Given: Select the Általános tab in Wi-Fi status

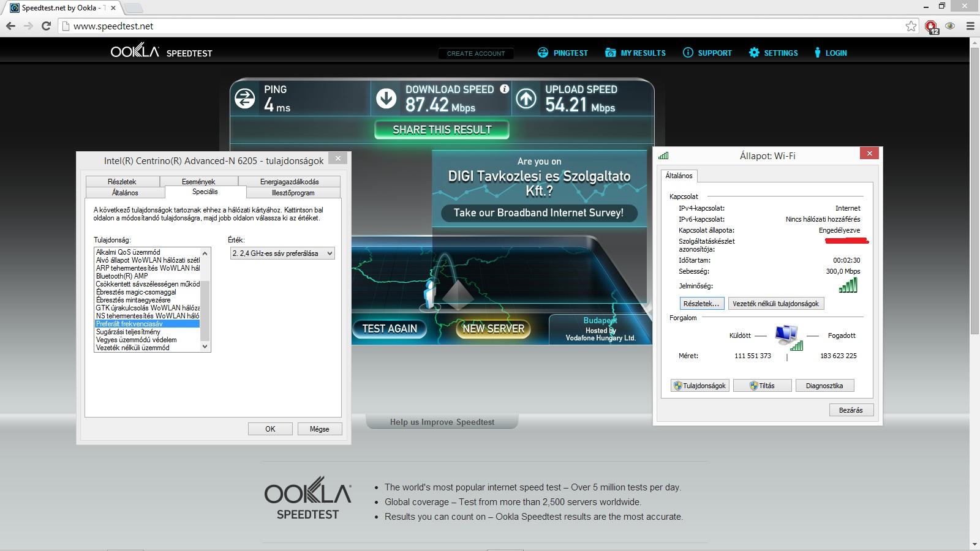Looking at the screenshot, I should point(679,176).
